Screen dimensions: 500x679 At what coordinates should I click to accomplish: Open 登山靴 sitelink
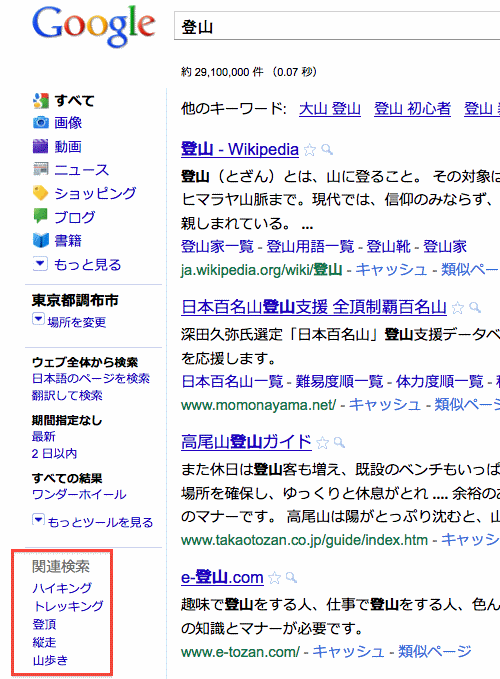point(389,246)
